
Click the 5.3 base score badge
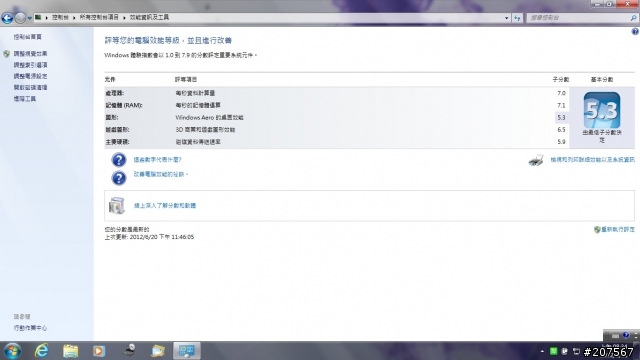602,110
